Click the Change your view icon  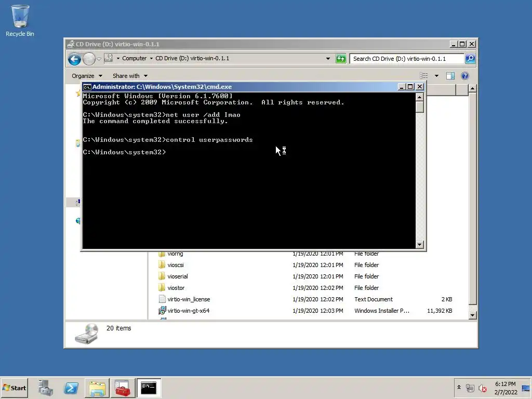tap(424, 76)
